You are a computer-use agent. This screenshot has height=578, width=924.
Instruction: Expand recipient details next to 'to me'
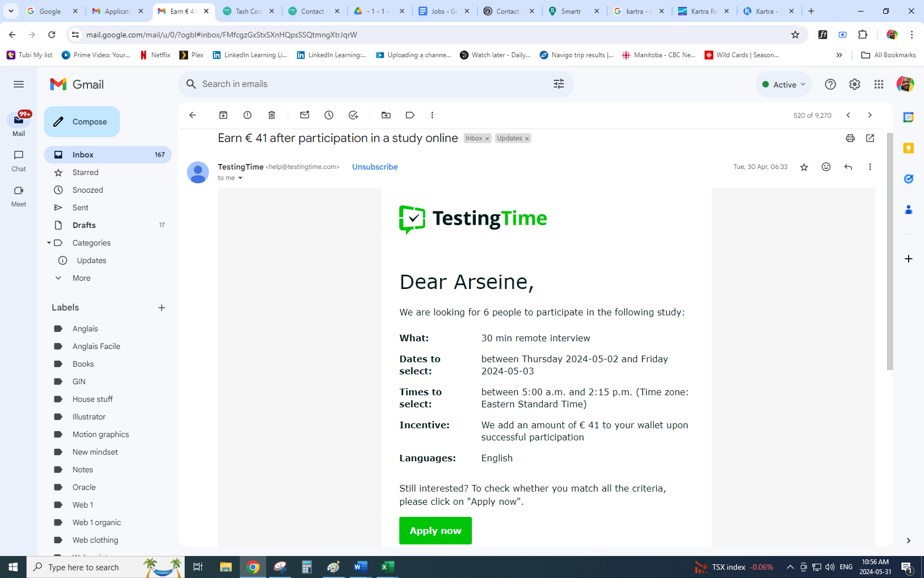pos(240,178)
